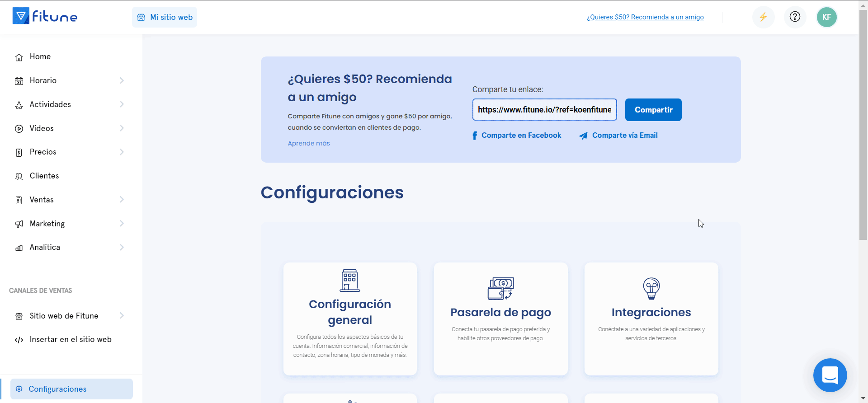The height and width of the screenshot is (403, 868).
Task: Click the Horario calendar icon
Action: [19, 81]
